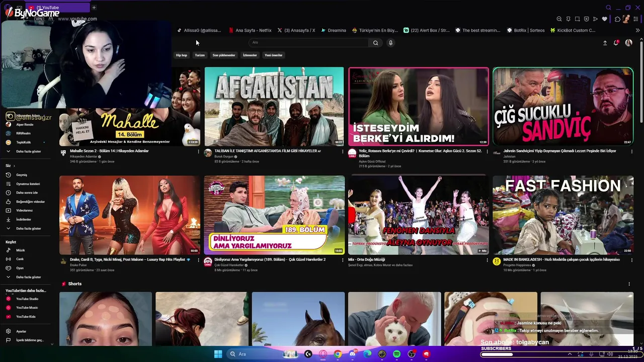Open the BotRix | Sorteos bookmark
The image size is (644, 362).
[x=526, y=30]
